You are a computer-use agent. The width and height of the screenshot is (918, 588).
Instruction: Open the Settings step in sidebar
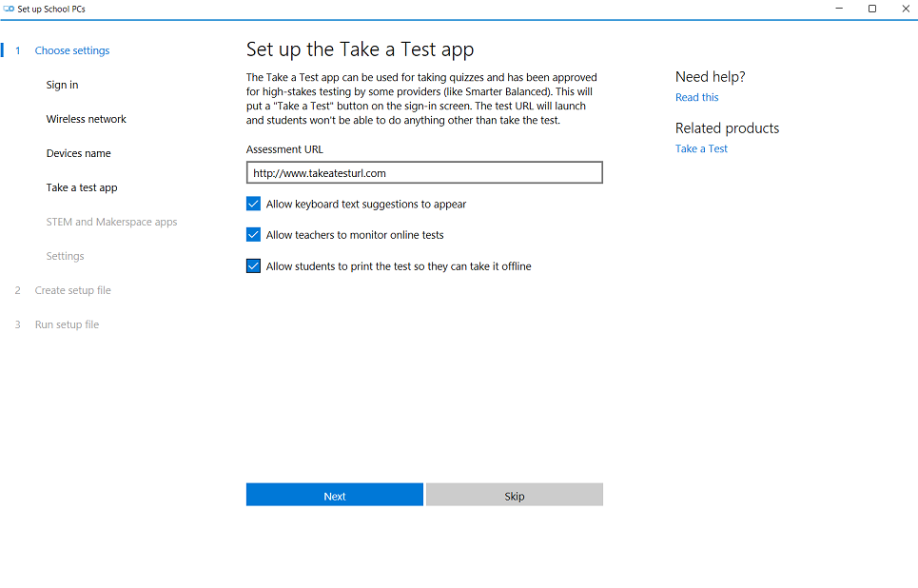[65, 256]
